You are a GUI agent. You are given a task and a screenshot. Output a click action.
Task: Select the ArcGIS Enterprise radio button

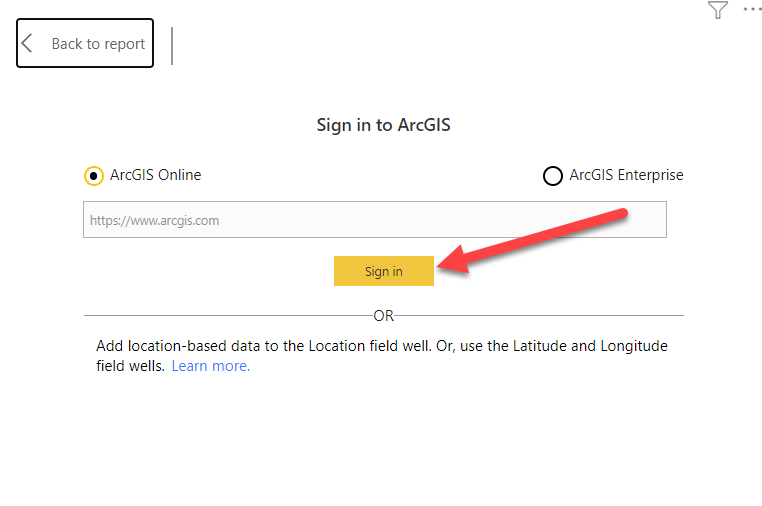tap(552, 176)
